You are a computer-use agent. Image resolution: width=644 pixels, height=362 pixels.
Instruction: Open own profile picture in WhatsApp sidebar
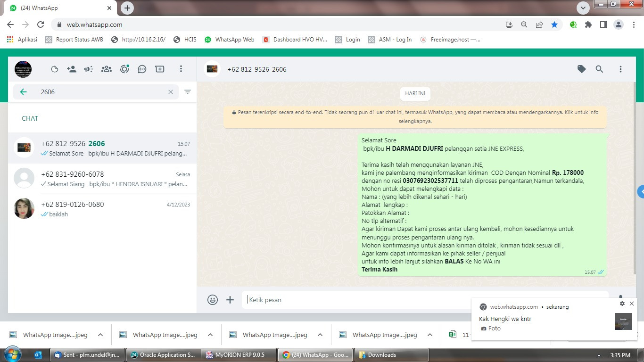tap(23, 69)
